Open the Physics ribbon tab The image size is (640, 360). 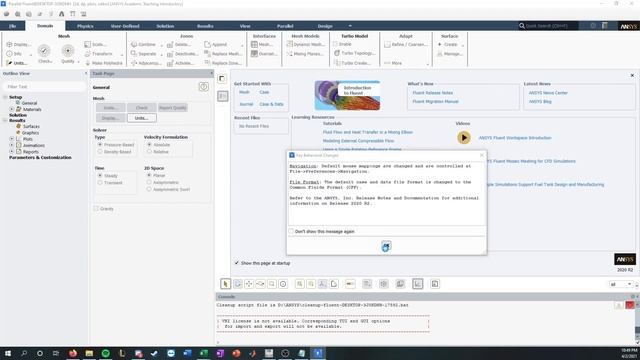tap(85, 26)
